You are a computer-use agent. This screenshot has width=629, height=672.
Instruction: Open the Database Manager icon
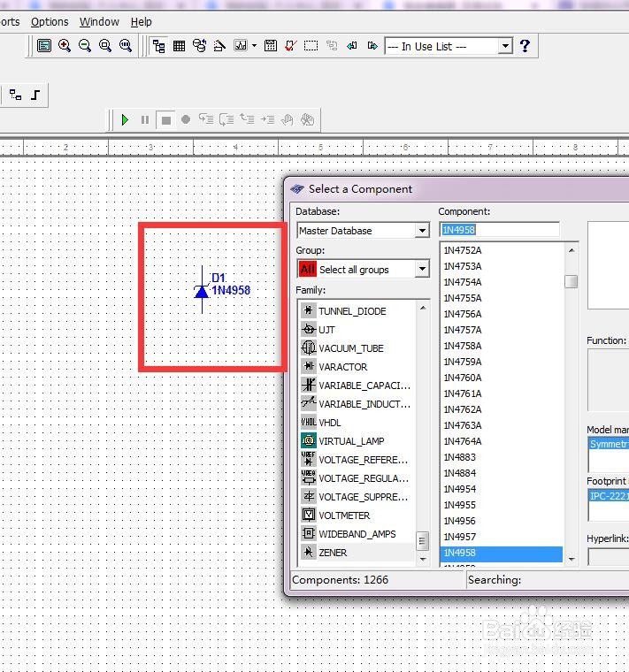(x=199, y=45)
